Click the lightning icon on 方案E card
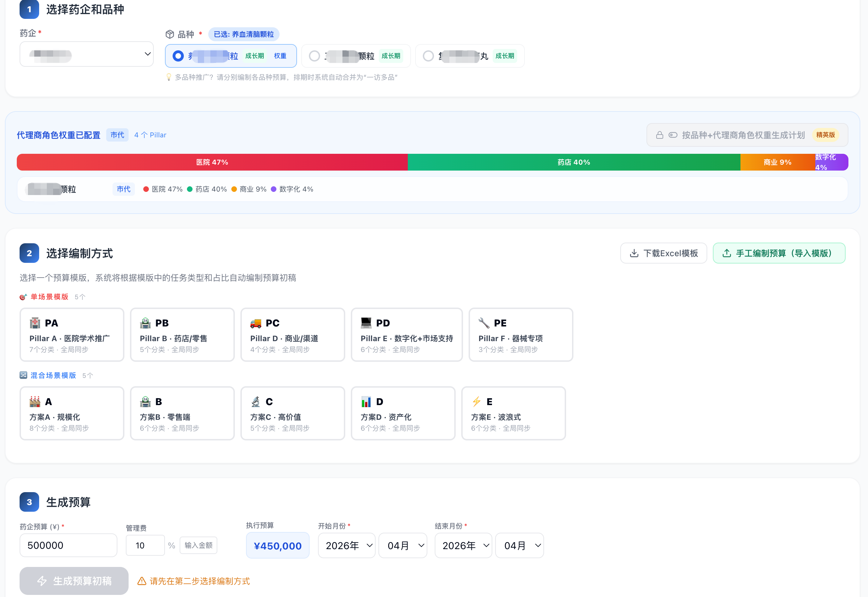The image size is (868, 597). [476, 401]
